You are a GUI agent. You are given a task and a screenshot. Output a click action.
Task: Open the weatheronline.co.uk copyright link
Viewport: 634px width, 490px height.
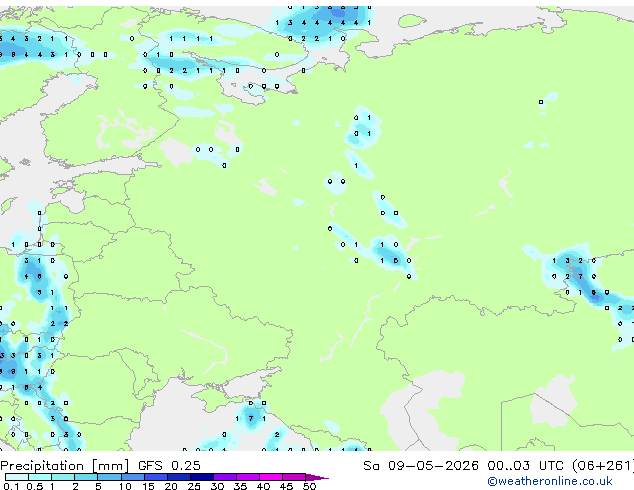pyautogui.click(x=550, y=481)
